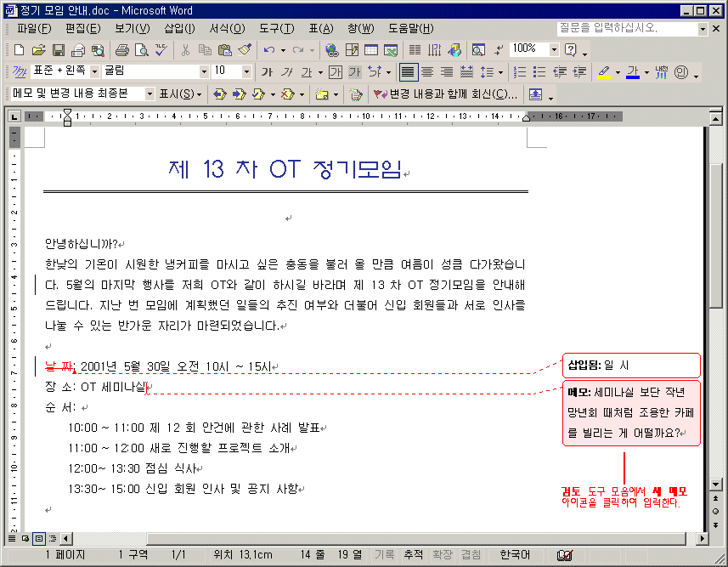The image size is (728, 567).
Task: Click the Center alignment icon
Action: (427, 72)
